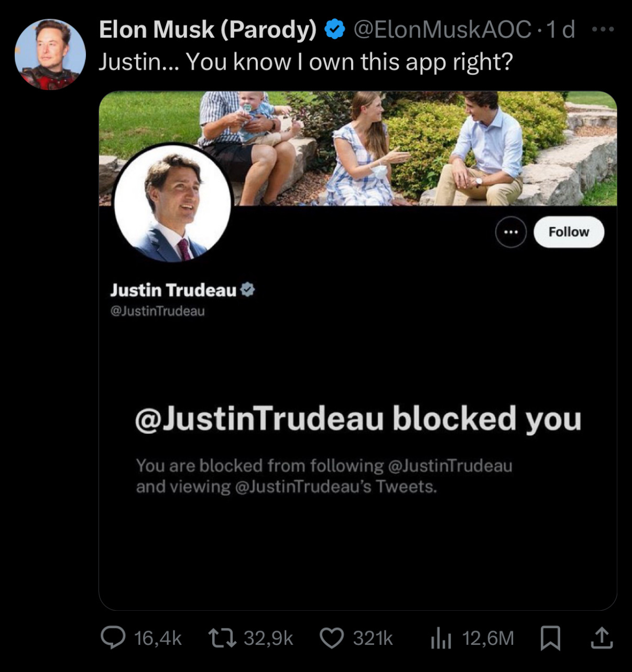The width and height of the screenshot is (632, 672).
Task: Share the tweet via upload arrow icon
Action: pos(601,637)
